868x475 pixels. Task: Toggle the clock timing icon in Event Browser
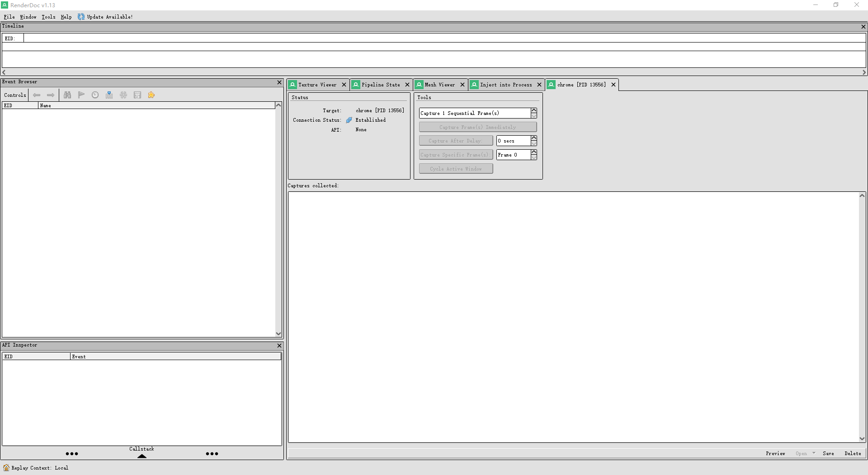pyautogui.click(x=95, y=95)
